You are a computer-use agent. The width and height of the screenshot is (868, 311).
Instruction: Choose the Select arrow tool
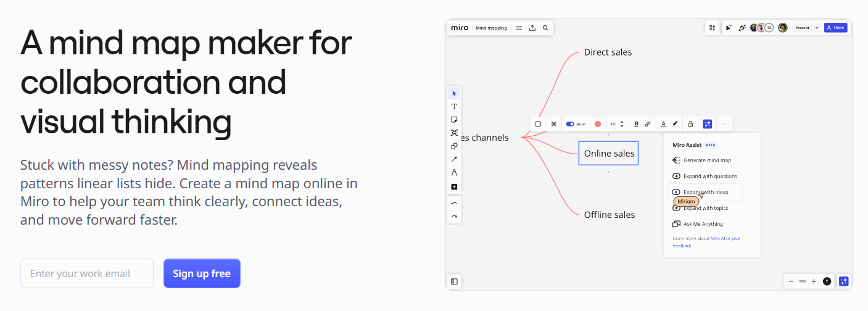click(454, 94)
